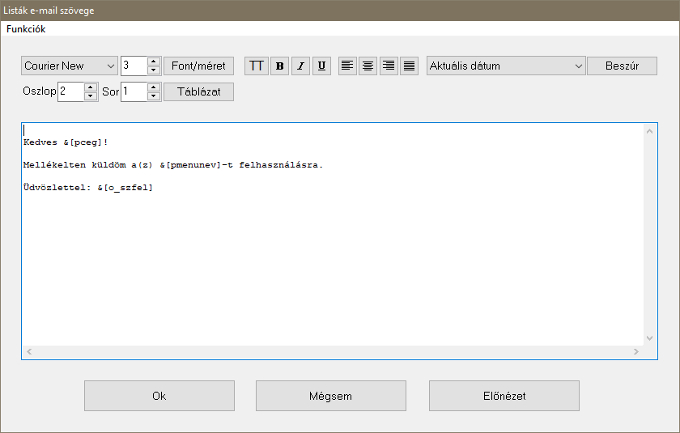Cancel with the Mégsem button
The width and height of the screenshot is (680, 433).
pyautogui.click(x=330, y=395)
